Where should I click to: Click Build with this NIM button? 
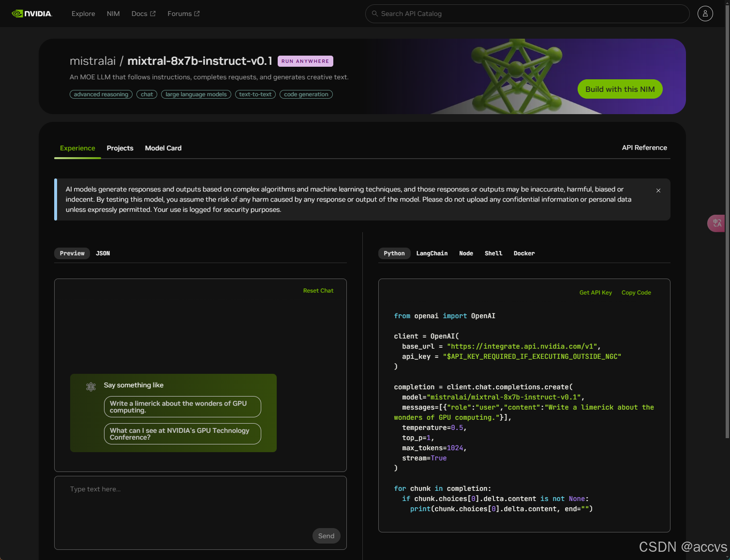pos(620,89)
